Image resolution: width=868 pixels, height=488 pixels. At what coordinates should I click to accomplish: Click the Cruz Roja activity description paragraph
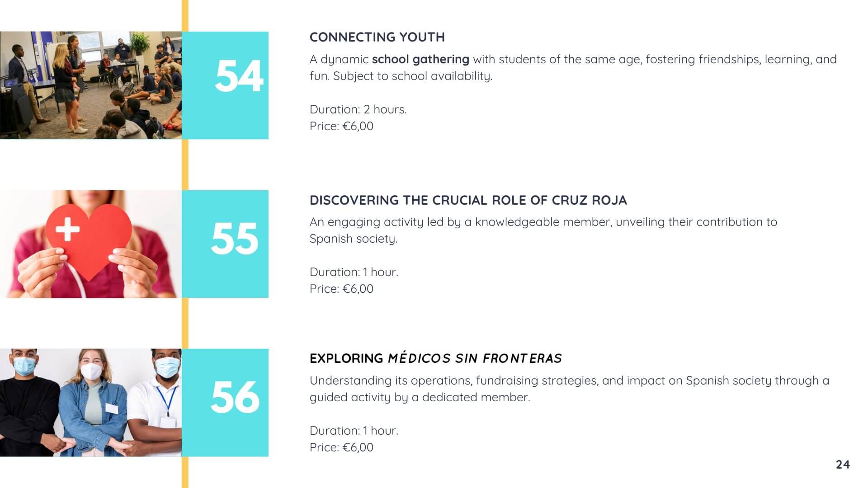click(543, 230)
